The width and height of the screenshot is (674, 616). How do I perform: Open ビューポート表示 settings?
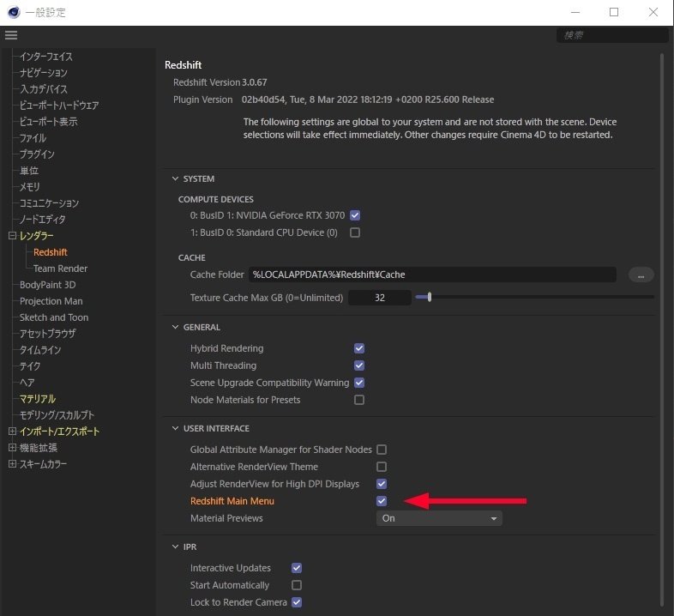[x=49, y=122]
